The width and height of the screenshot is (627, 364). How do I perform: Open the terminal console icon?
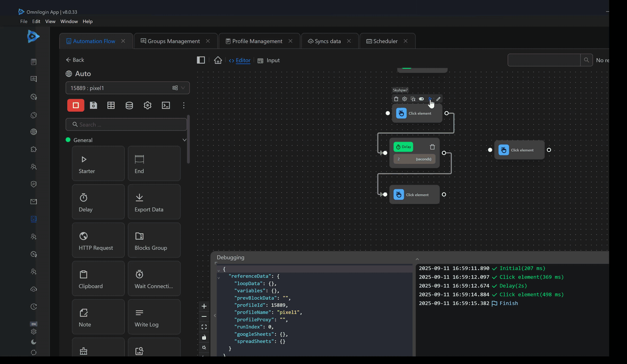click(165, 105)
